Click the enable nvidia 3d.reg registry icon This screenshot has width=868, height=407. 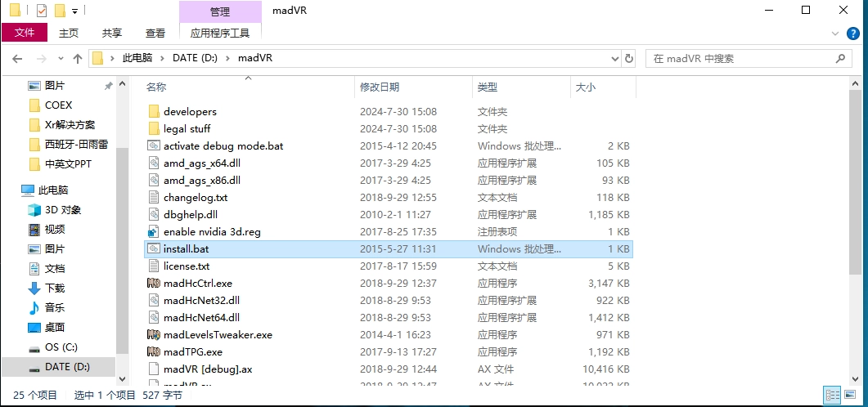[154, 232]
